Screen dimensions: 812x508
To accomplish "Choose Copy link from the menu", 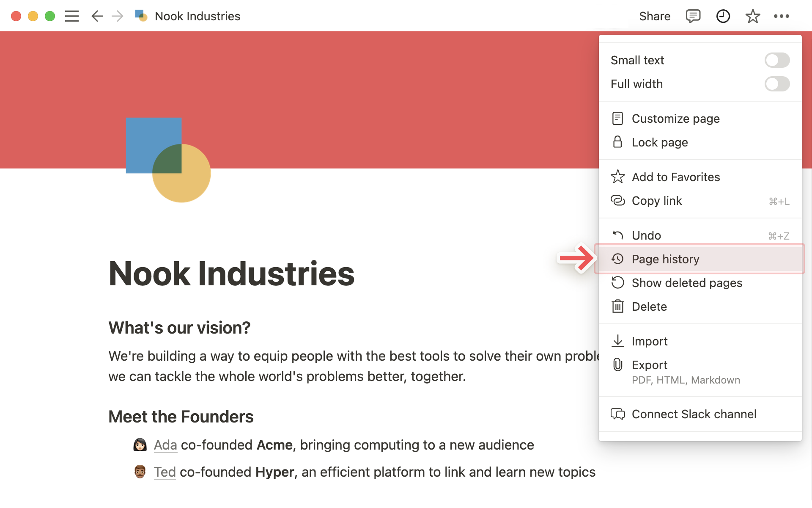I will 700,201.
